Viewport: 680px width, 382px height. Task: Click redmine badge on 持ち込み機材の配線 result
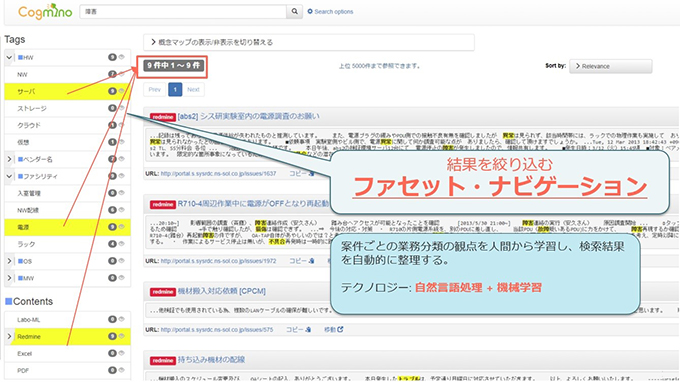tap(163, 361)
